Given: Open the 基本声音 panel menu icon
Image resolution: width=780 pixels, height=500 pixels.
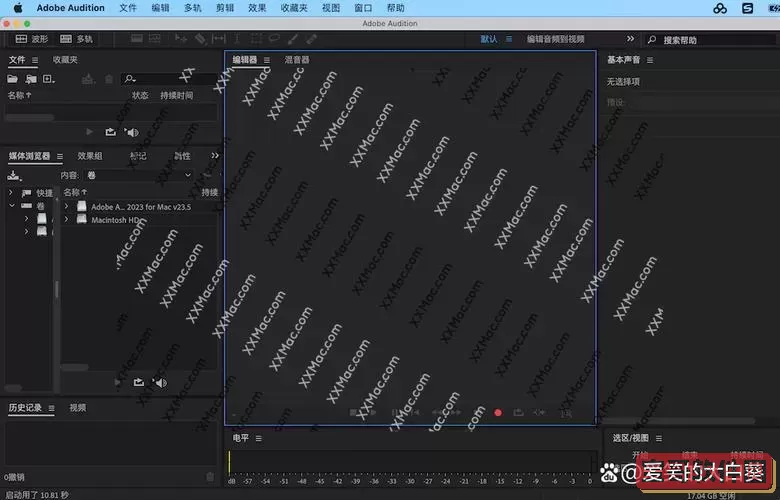Looking at the screenshot, I should tap(650, 60).
